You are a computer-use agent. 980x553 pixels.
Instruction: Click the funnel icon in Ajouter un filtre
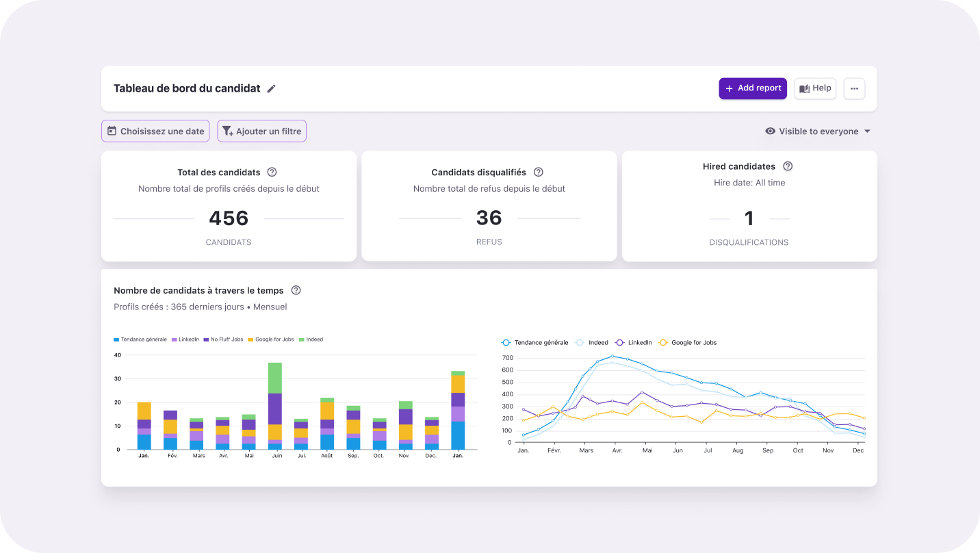(227, 131)
